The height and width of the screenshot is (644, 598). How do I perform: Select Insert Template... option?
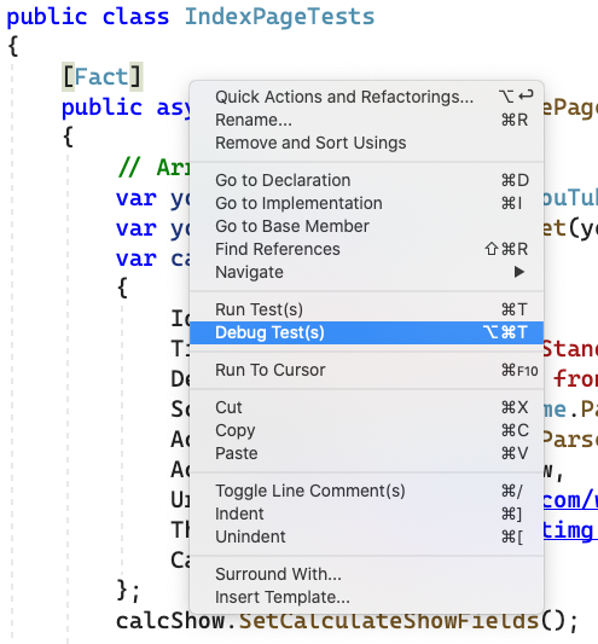366,597
